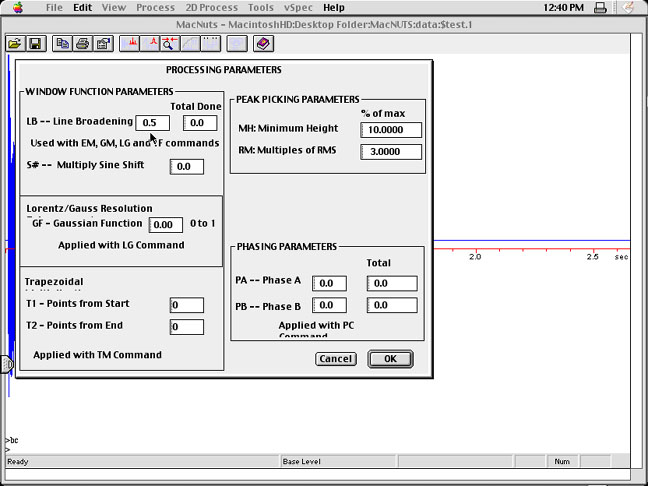Click the PA Phase A input field
648x486 pixels.
pyautogui.click(x=330, y=284)
